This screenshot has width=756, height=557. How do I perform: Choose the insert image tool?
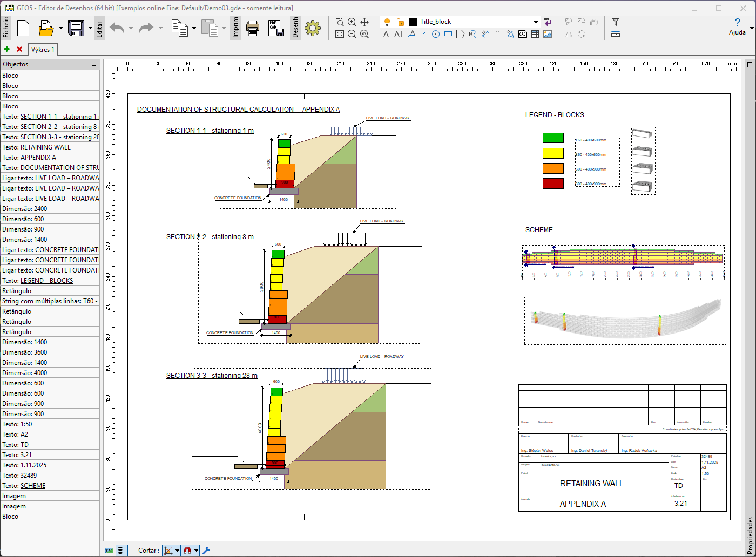pos(548,34)
